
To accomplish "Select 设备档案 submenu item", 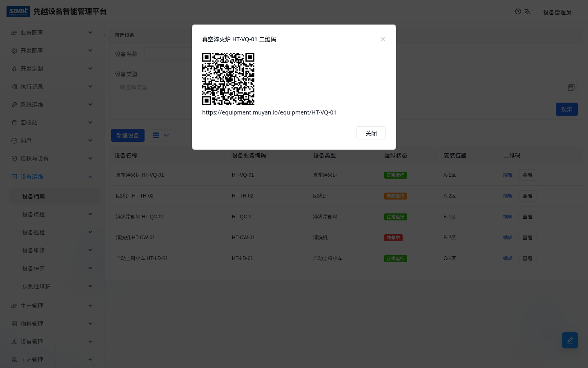I will click(x=54, y=196).
